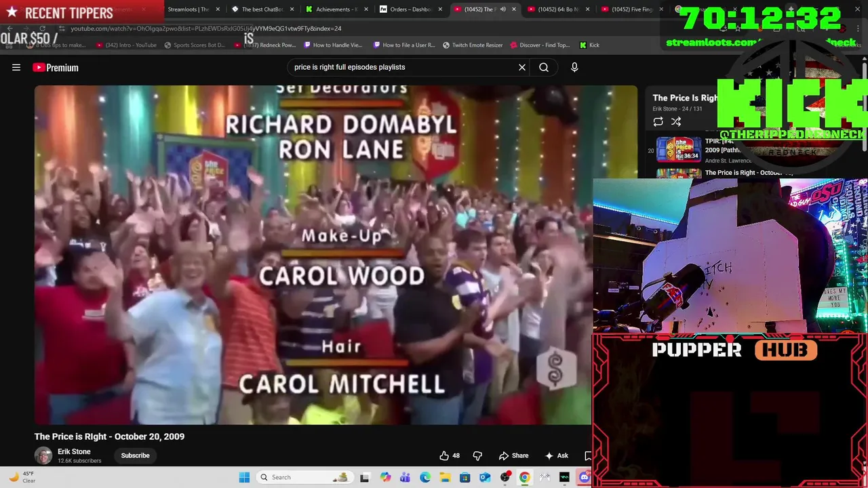Viewport: 868px width, 488px height.
Task: Open OBS Studio taskbar icon
Action: (505, 477)
